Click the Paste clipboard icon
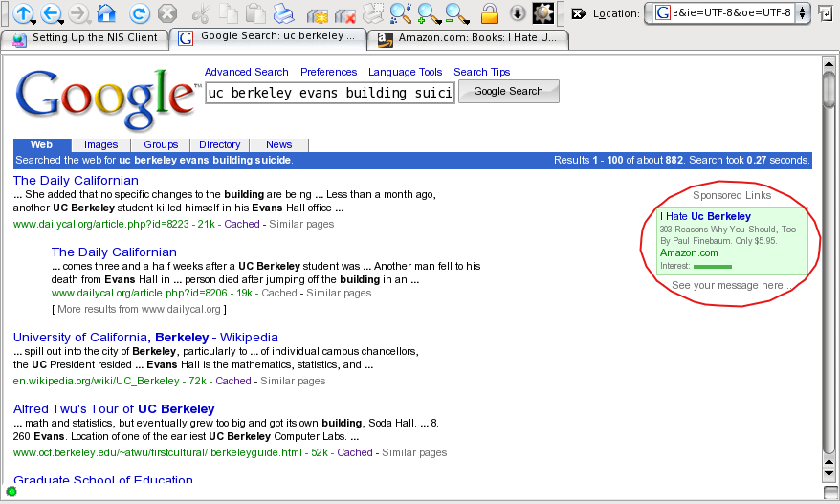 [256, 13]
